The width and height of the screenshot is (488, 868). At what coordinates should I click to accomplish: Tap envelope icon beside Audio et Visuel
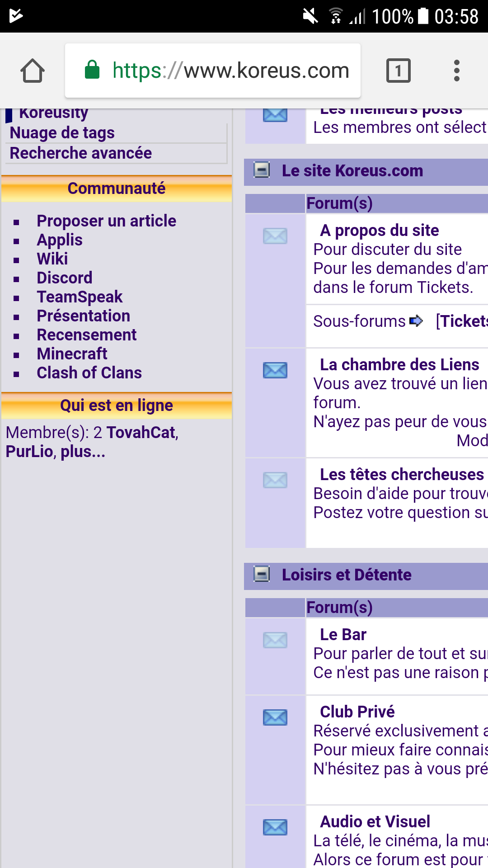tap(275, 827)
